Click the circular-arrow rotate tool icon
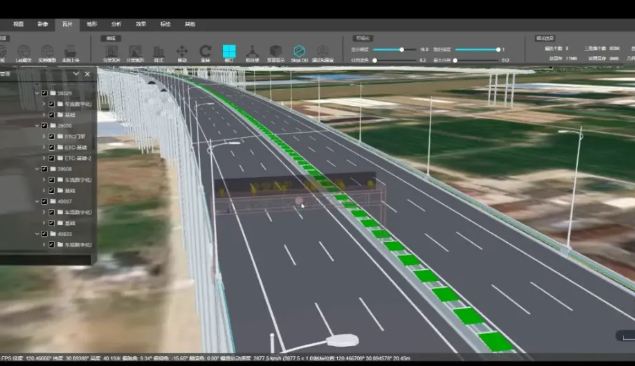 pyautogui.click(x=205, y=51)
